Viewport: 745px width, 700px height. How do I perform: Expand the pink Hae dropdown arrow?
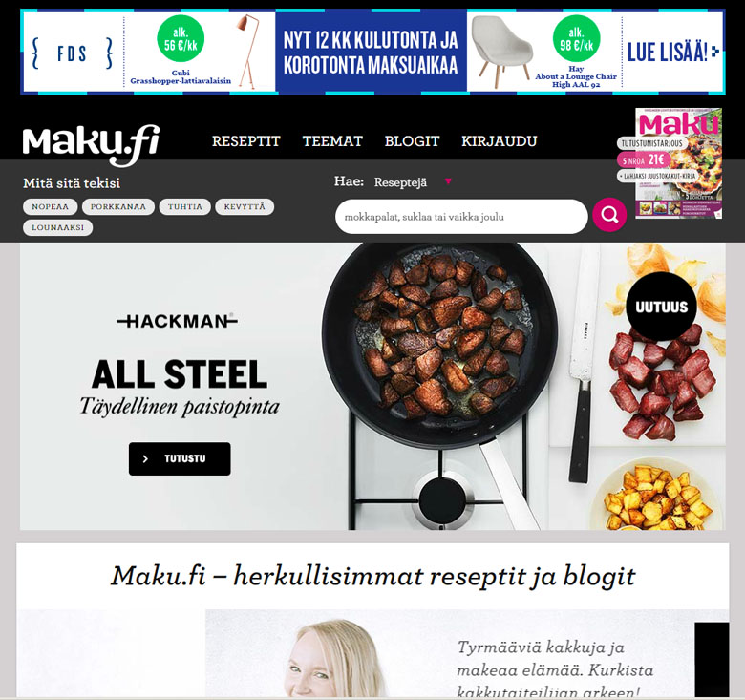coord(448,181)
